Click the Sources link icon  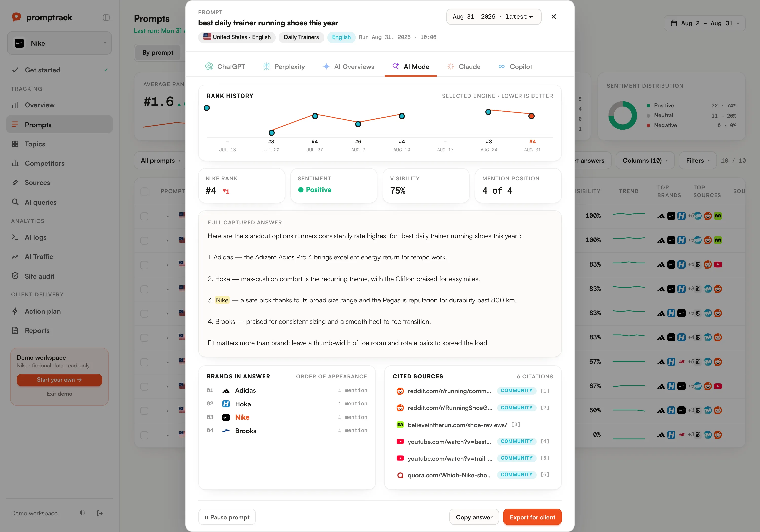pyautogui.click(x=15, y=182)
